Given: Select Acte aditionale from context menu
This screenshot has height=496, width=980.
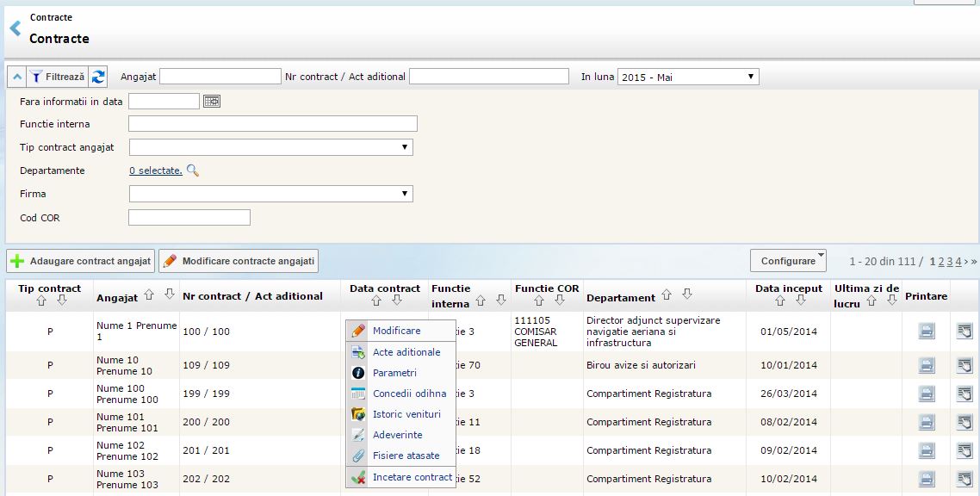Looking at the screenshot, I should click(406, 352).
